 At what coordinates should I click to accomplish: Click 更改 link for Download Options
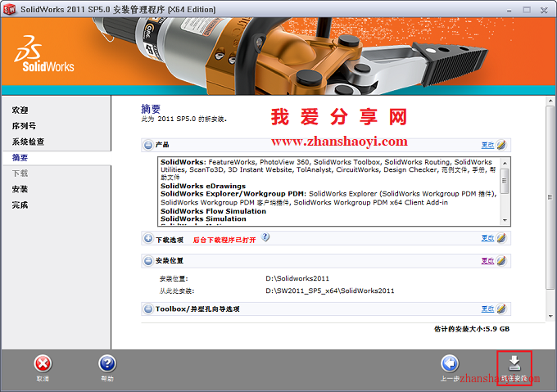pos(487,238)
